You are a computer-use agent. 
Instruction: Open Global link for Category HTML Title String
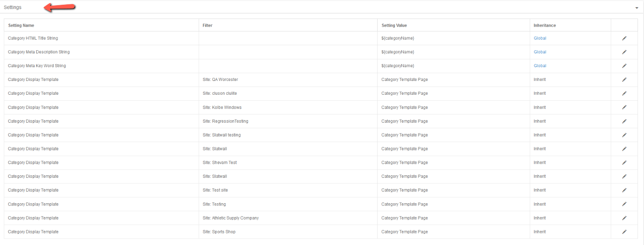(x=540, y=38)
